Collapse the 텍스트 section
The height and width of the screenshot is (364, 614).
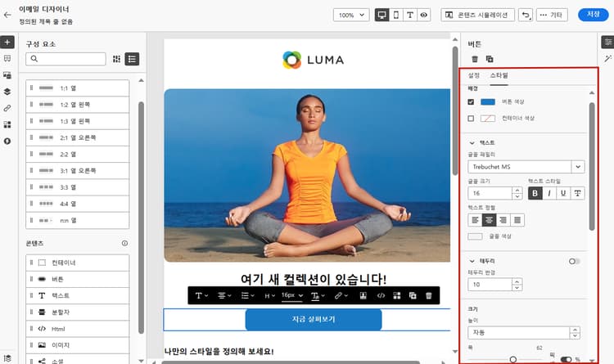pyautogui.click(x=472, y=143)
